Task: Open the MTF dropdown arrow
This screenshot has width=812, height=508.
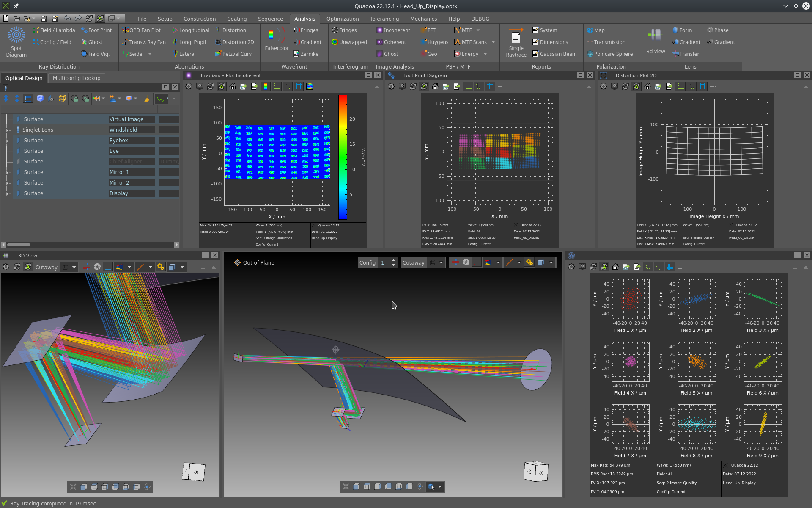Action: coord(478,30)
